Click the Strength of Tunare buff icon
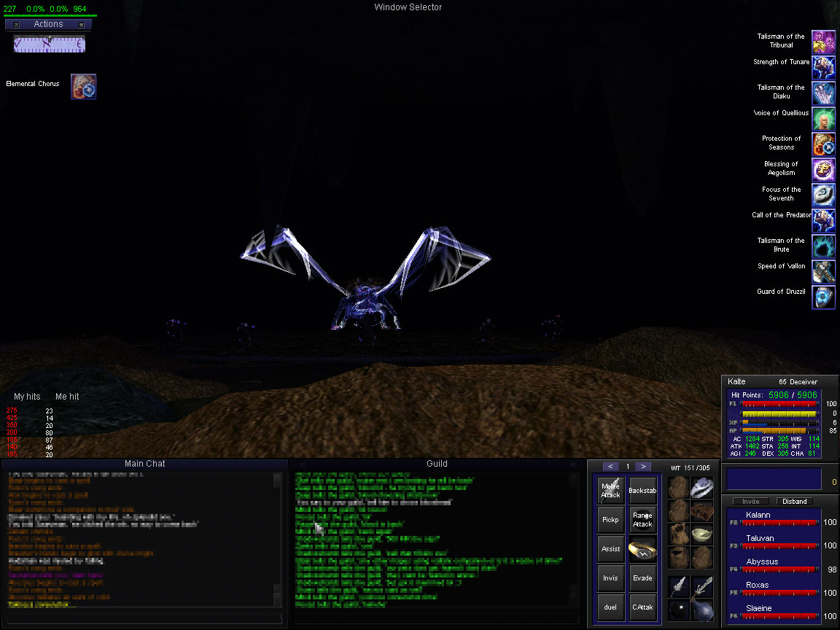This screenshot has width=840, height=630. [823, 68]
